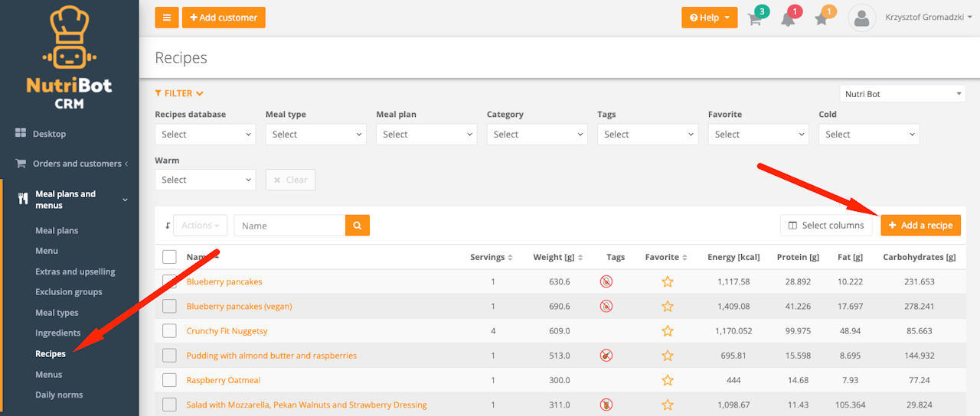The height and width of the screenshot is (416, 980).
Task: Click the tag icon for Pudding recipe
Action: pyautogui.click(x=606, y=356)
